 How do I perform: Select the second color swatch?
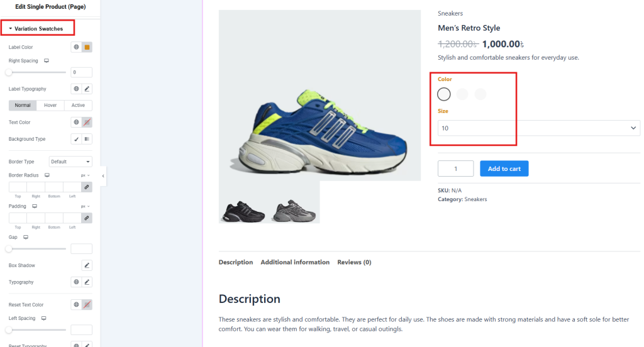tap(462, 94)
